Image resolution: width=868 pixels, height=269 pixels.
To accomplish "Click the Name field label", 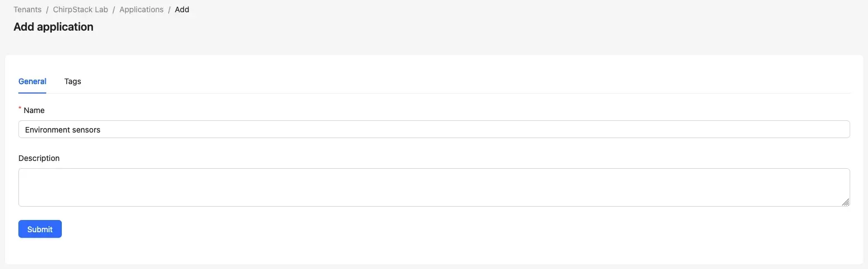I will click(34, 110).
